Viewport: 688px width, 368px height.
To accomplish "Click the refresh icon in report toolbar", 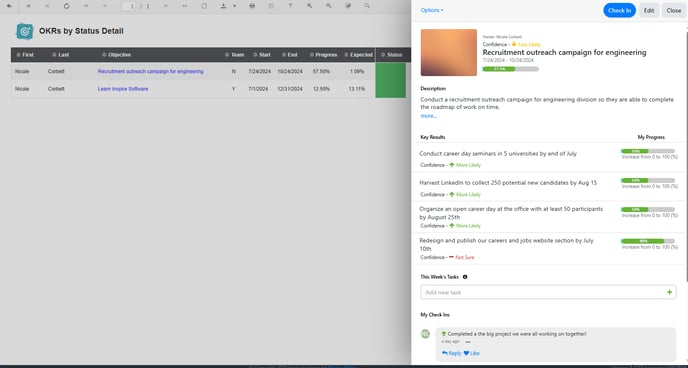I will click(67, 6).
